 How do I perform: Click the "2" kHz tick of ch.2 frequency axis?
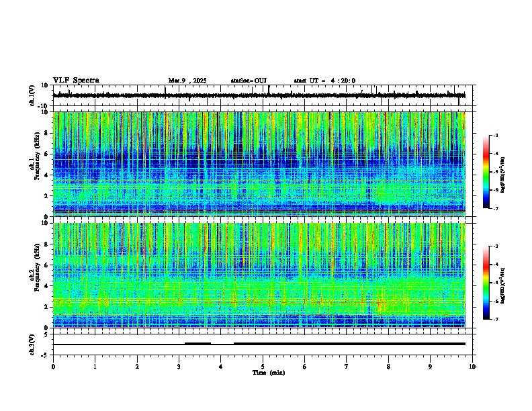pyautogui.click(x=46, y=307)
